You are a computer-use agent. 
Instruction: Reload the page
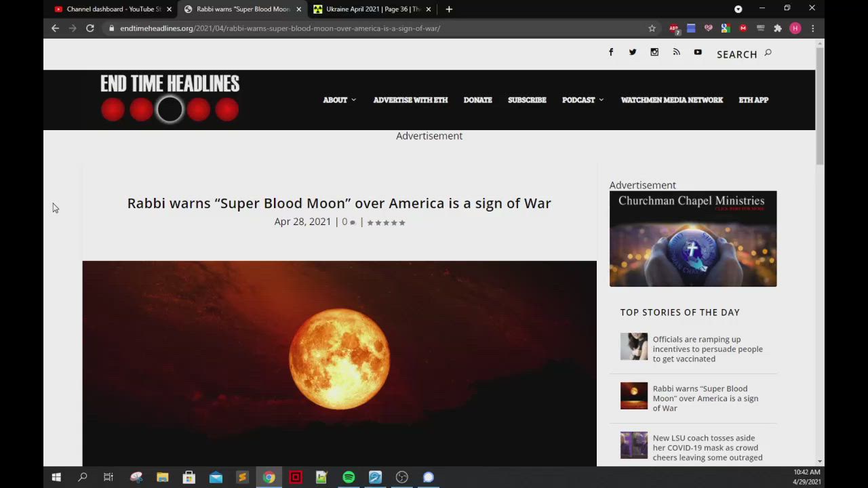pyautogui.click(x=90, y=28)
